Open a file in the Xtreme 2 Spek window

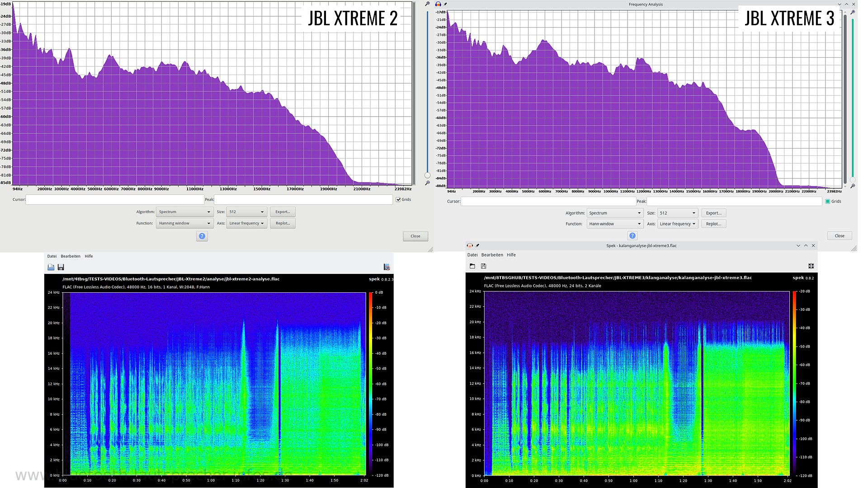[x=51, y=267]
